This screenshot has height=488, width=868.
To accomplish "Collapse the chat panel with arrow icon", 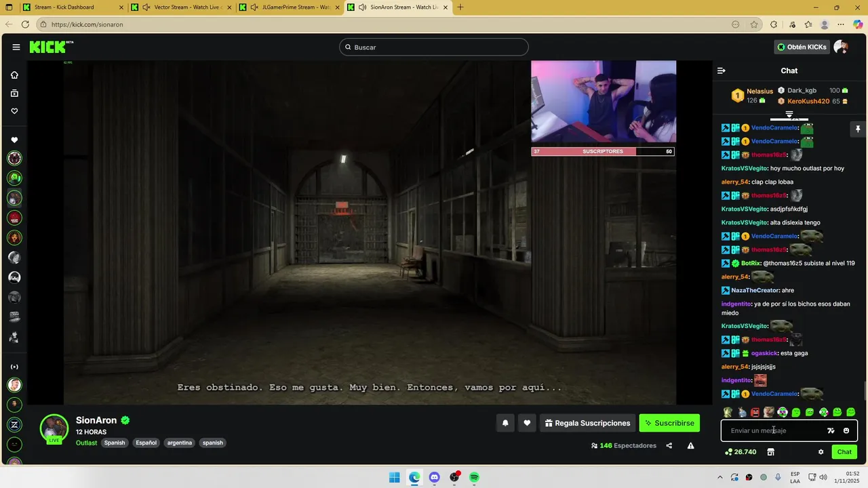I will [722, 70].
